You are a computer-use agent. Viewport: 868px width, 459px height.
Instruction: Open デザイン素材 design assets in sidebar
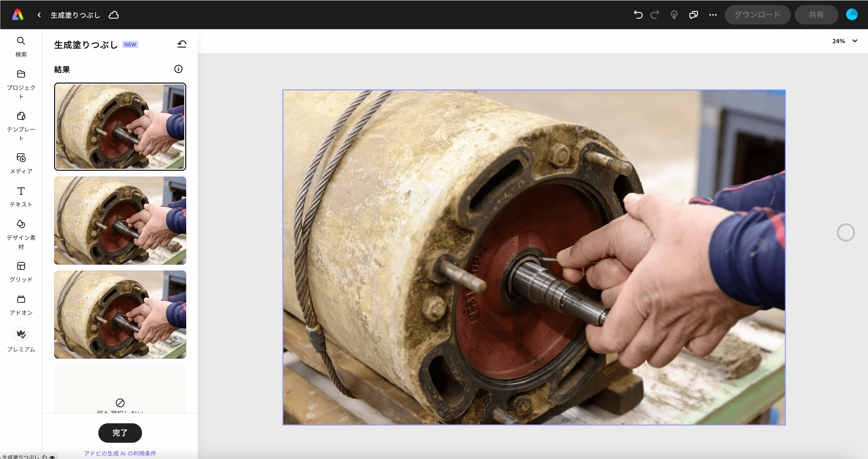pyautogui.click(x=21, y=235)
